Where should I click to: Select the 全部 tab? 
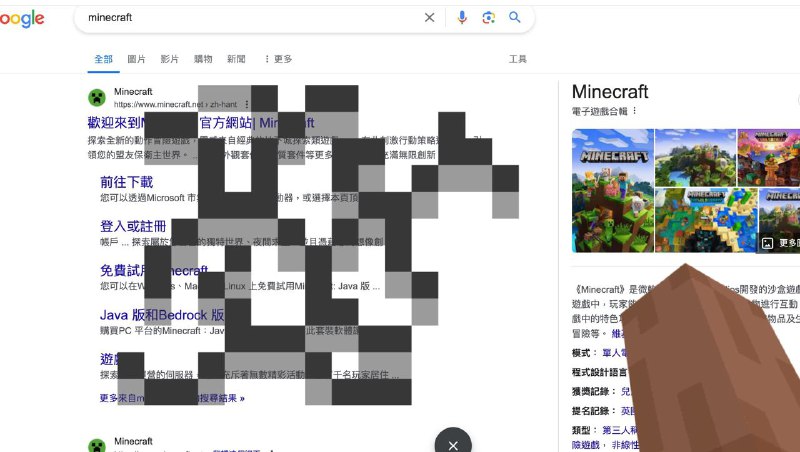click(103, 59)
